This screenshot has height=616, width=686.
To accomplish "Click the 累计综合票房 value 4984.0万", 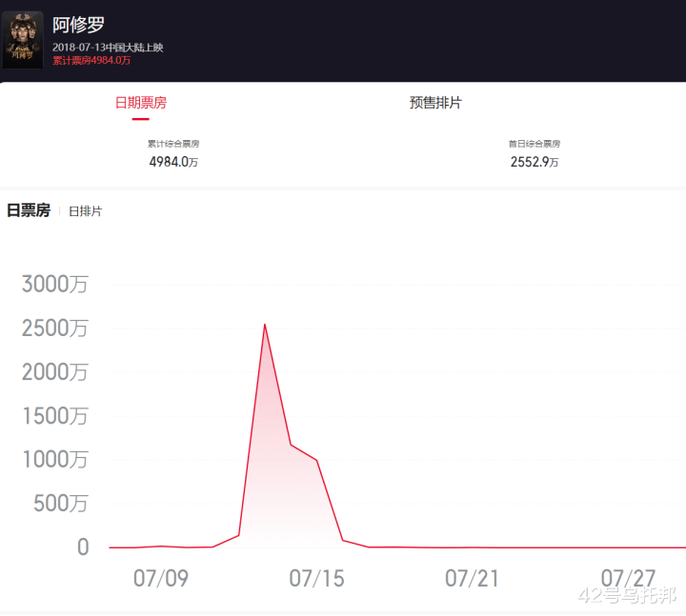I will click(173, 162).
